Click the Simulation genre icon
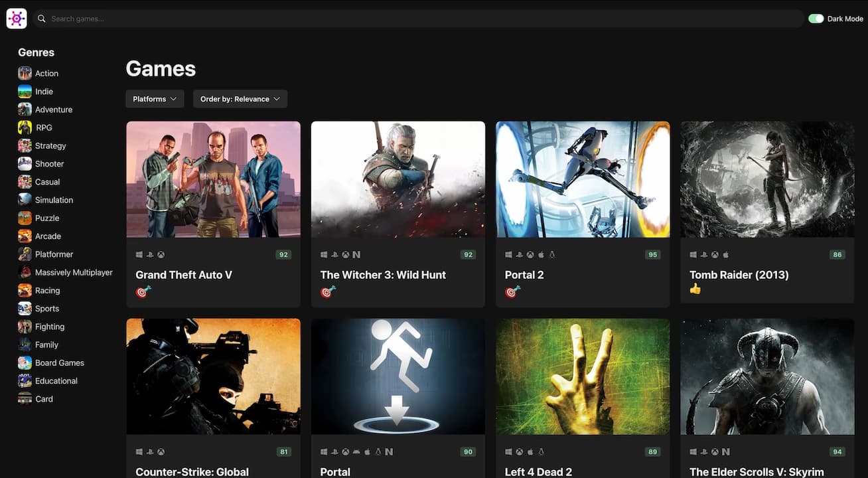868x478 pixels. coord(25,200)
